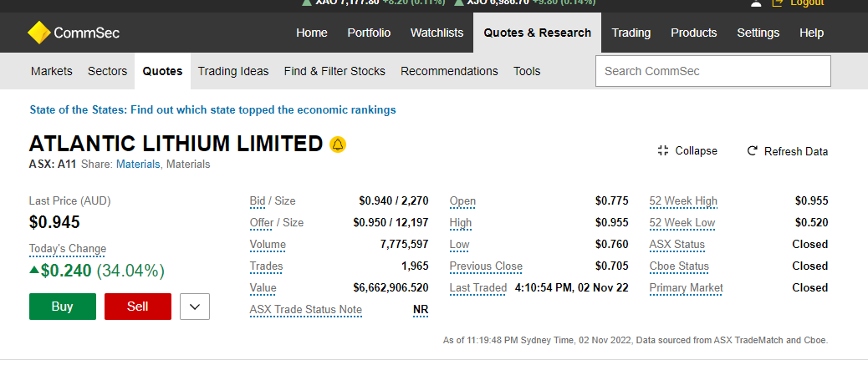Switch to the Markets tab
The height and width of the screenshot is (365, 868).
coord(52,71)
